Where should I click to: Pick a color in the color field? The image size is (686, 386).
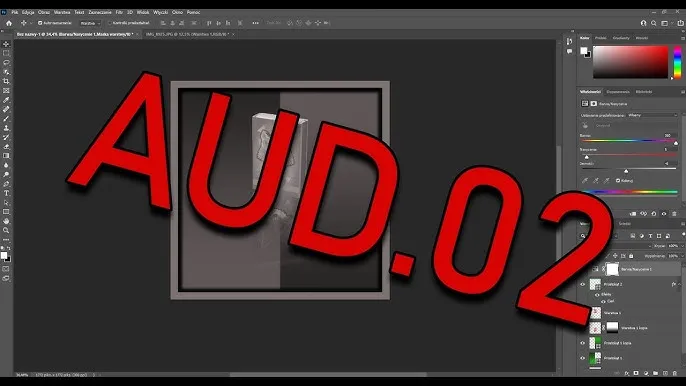(630, 63)
